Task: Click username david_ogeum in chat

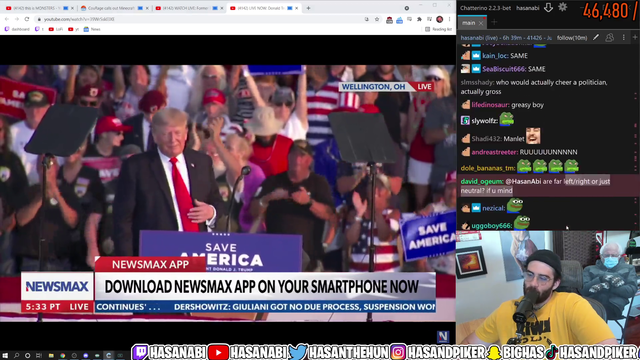Action: coord(481,181)
